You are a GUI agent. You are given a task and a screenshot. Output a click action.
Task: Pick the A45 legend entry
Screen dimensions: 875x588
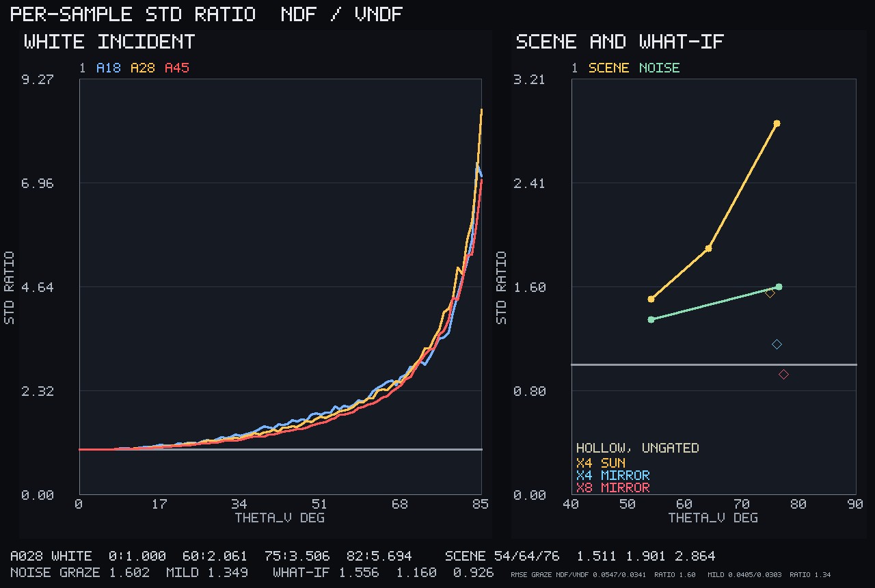point(176,68)
